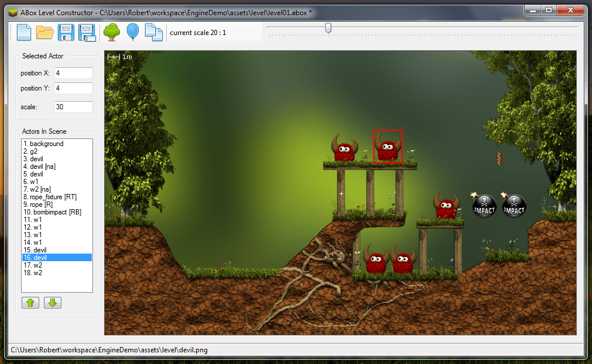Move selected actor down with green arrow
592x364 pixels.
pyautogui.click(x=52, y=303)
